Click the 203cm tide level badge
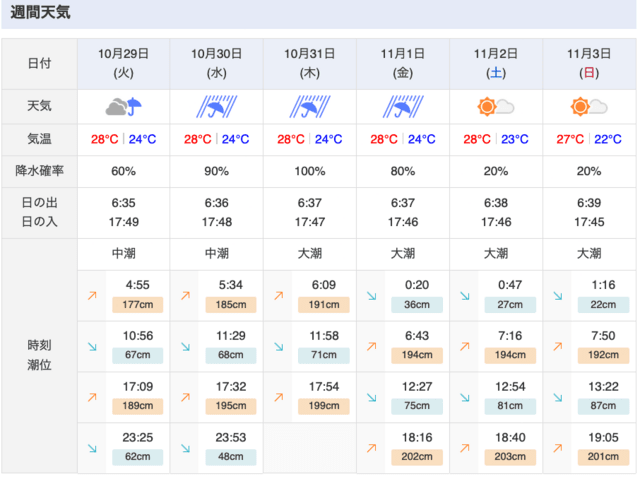The height and width of the screenshot is (479, 640). [510, 457]
